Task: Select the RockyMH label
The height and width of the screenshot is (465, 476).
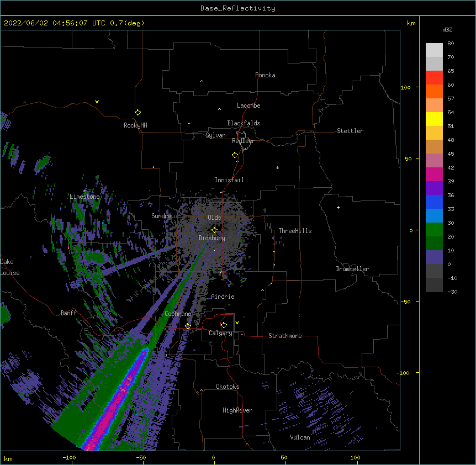Action: (x=135, y=125)
